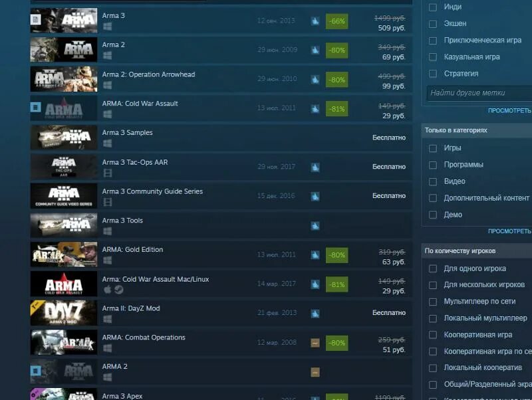Image resolution: width=532 pixels, height=400 pixels.
Task: Click the video film icon under Arma 3 Tac-Ops AAR
Action: pyautogui.click(x=107, y=173)
